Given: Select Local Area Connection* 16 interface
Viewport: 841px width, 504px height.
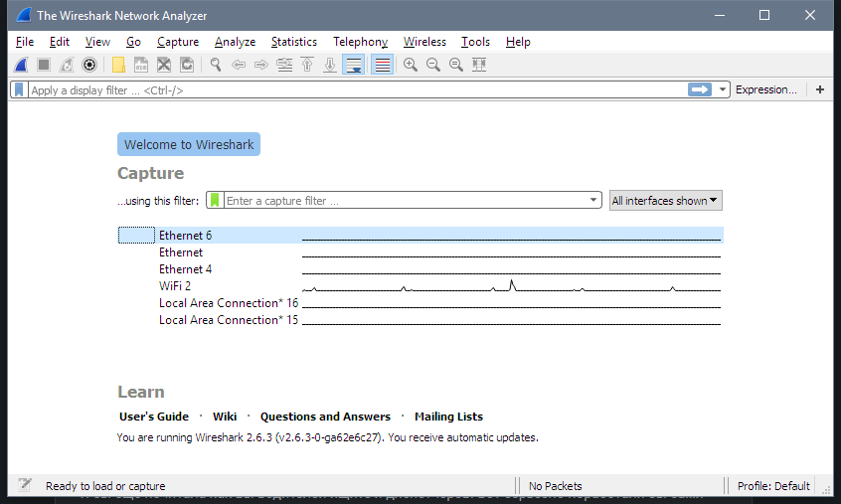Looking at the screenshot, I should 420,303.
